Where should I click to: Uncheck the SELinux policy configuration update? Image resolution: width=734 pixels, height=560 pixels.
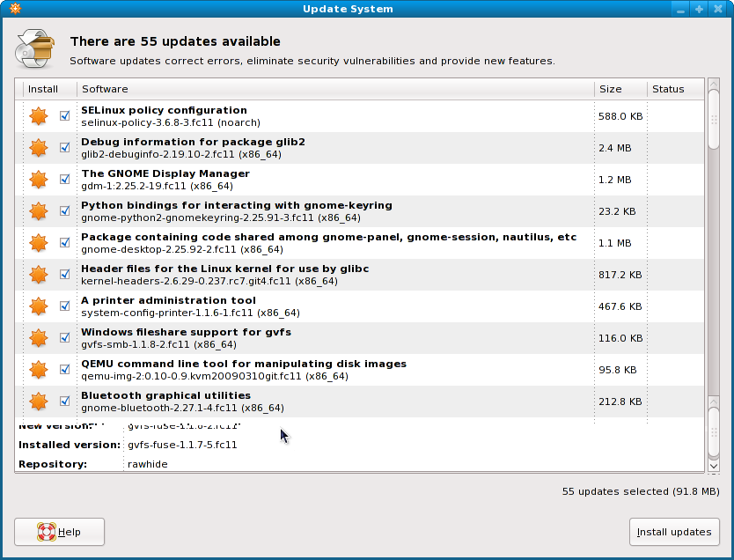tap(64, 116)
